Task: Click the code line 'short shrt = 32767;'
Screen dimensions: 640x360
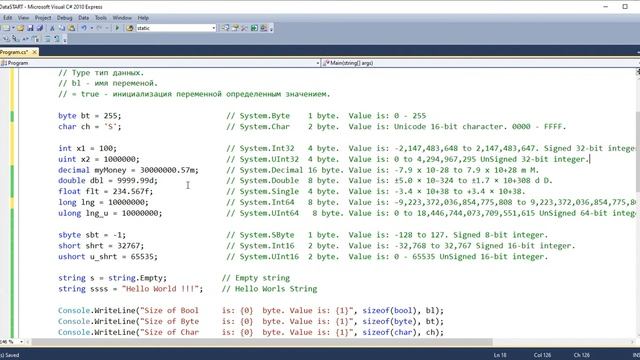Action: [101, 246]
